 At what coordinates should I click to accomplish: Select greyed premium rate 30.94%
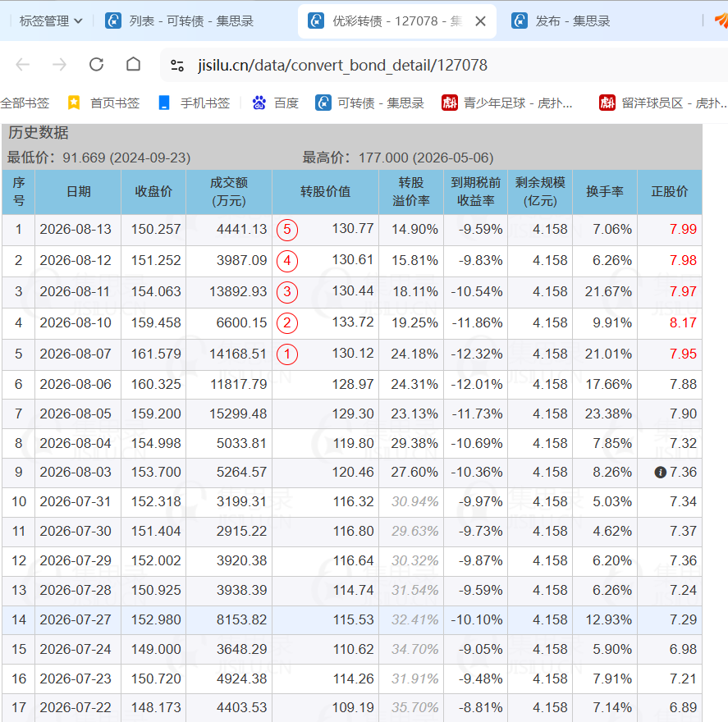414,501
